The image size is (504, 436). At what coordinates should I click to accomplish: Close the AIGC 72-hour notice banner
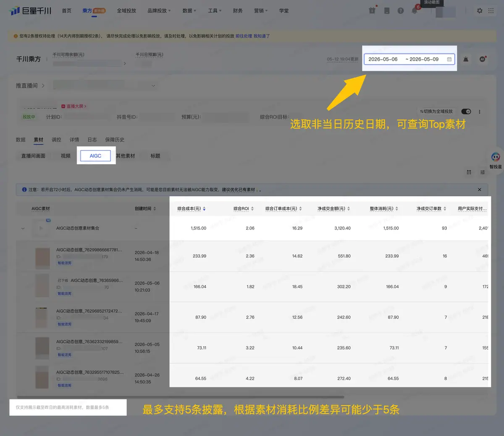pos(480,190)
